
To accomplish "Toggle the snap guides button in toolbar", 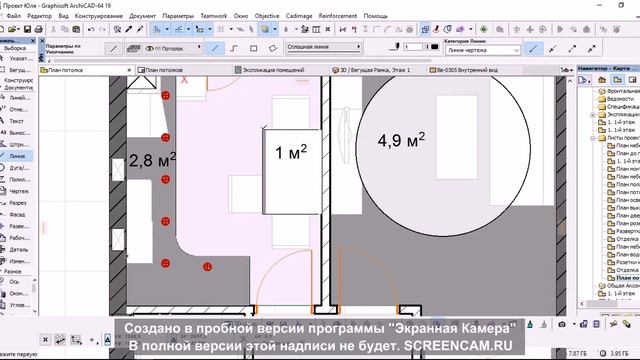I will tap(178, 29).
